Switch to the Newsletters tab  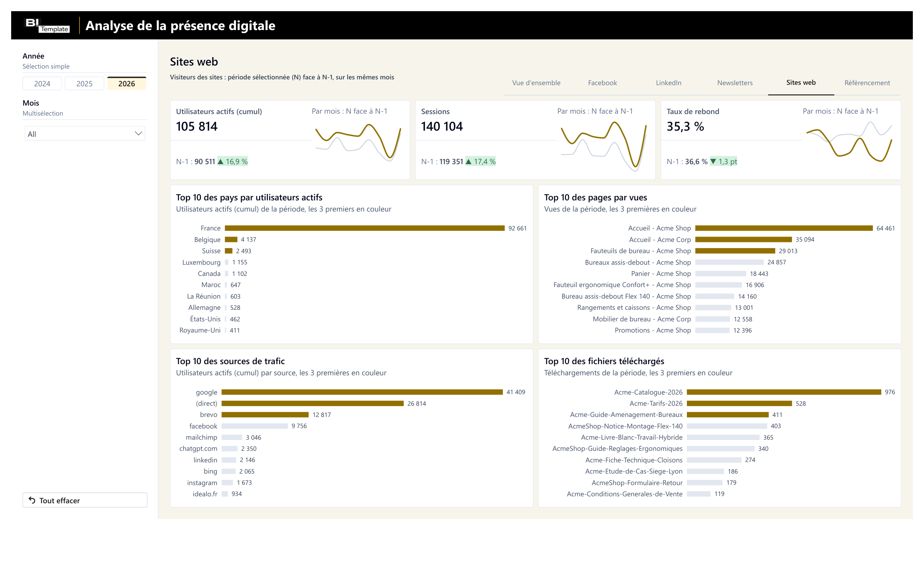click(x=735, y=83)
